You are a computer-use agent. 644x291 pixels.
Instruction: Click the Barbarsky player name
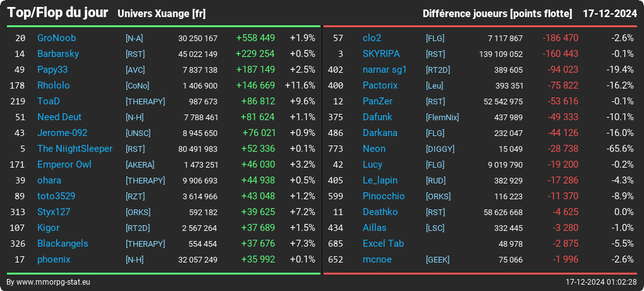pyautogui.click(x=58, y=54)
